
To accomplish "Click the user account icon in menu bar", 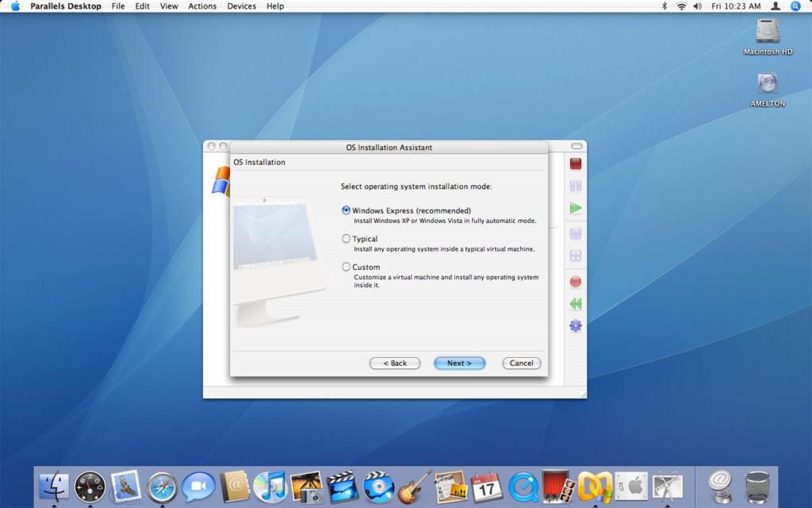I will pyautogui.click(x=776, y=6).
